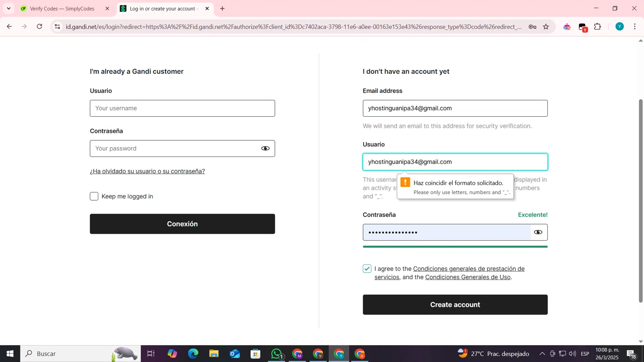This screenshot has width=644, height=362.
Task: Expand the tab search dropdown arrow
Action: click(x=9, y=9)
